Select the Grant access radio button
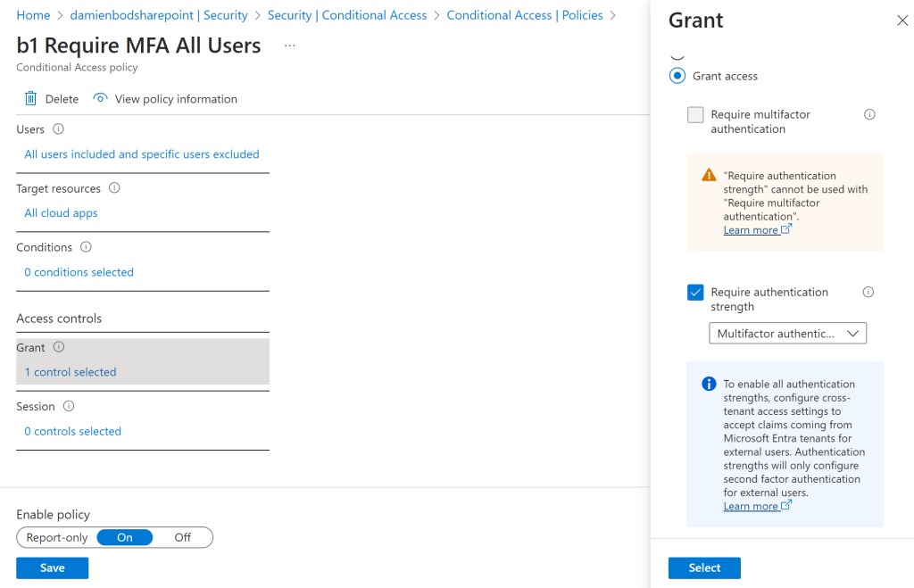The image size is (914, 588). (677, 77)
